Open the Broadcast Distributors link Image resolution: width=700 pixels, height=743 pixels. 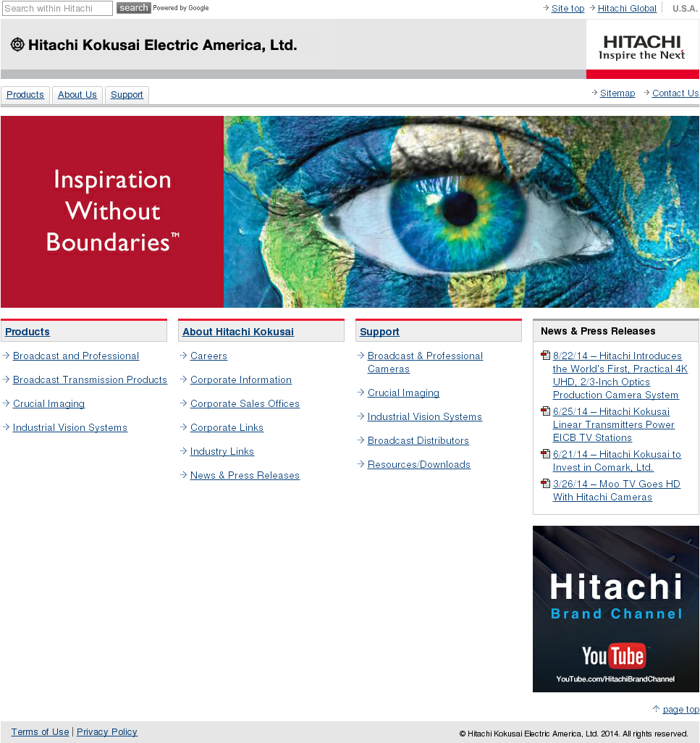418,441
